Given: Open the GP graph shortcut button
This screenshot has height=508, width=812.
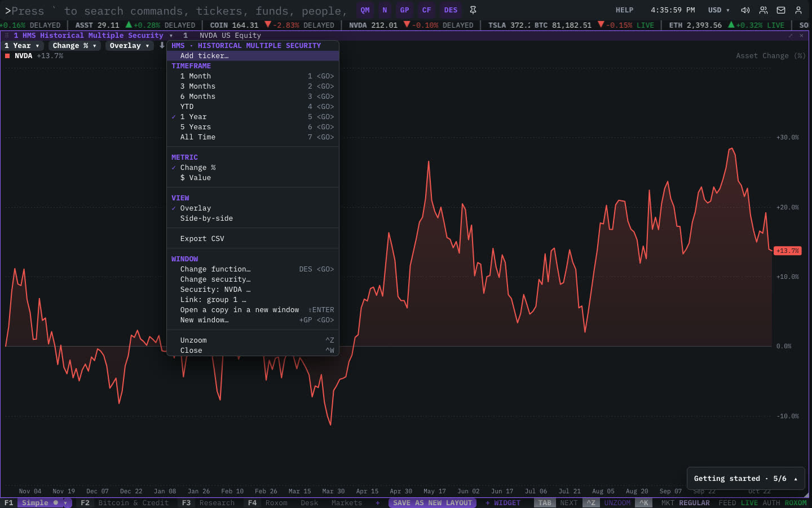Looking at the screenshot, I should [x=404, y=10].
